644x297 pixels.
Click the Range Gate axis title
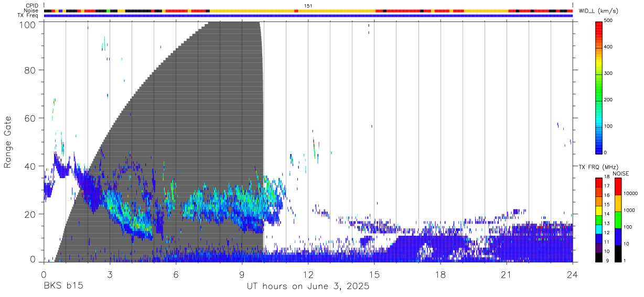8,143
